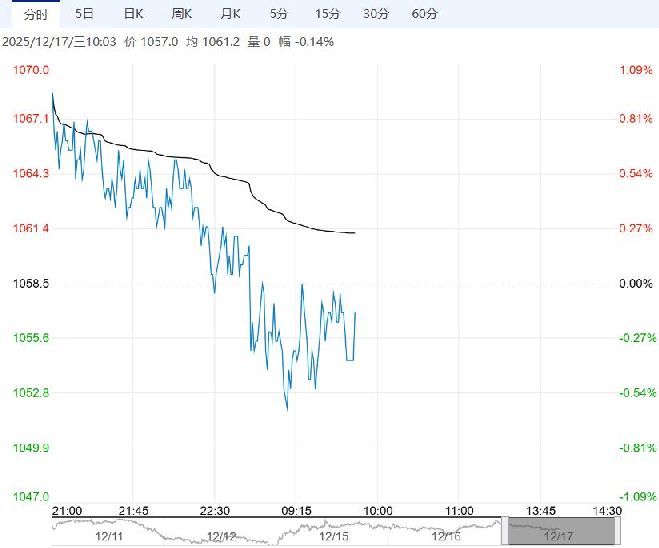659x548 pixels.
Task: Click the blue line's opening peak at 21:00
Action: click(52, 93)
